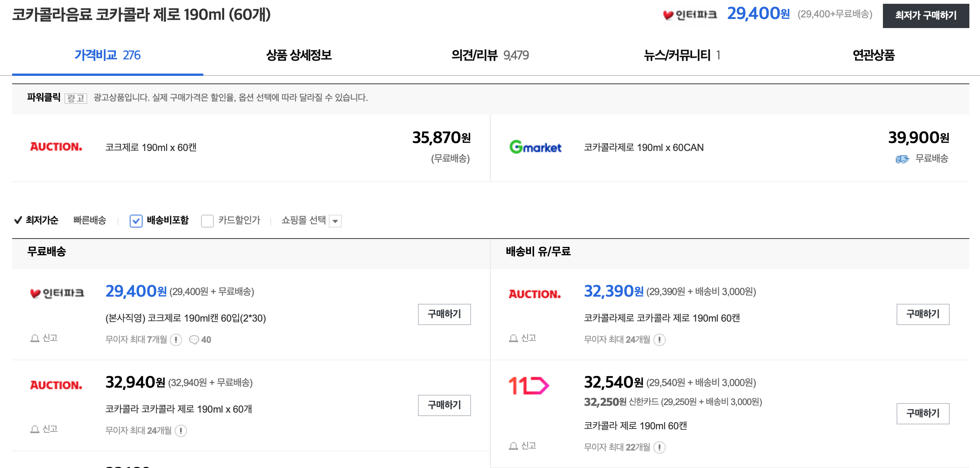Open the 뉴스/커뮤니티 tab

pos(682,55)
